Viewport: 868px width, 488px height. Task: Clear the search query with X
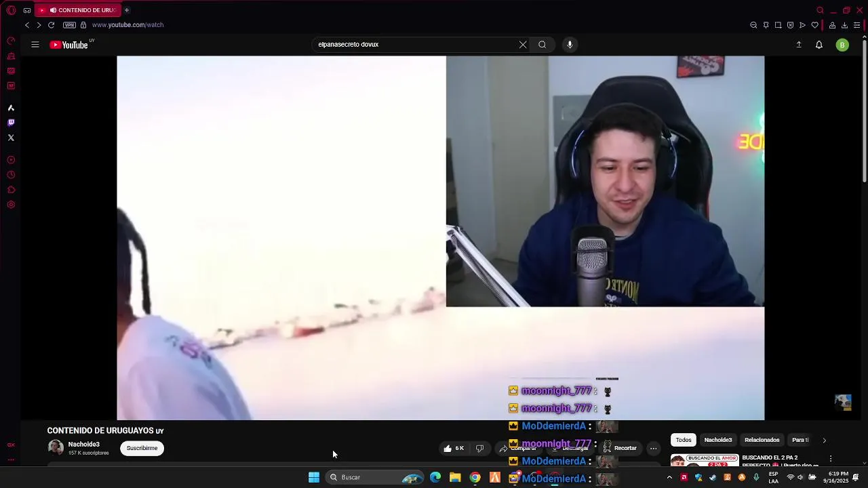click(x=523, y=45)
